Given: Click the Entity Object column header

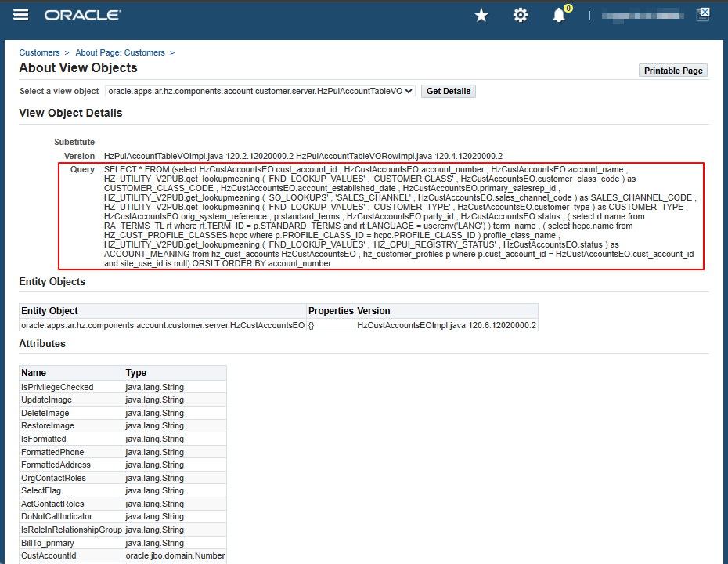Looking at the screenshot, I should [x=163, y=311].
